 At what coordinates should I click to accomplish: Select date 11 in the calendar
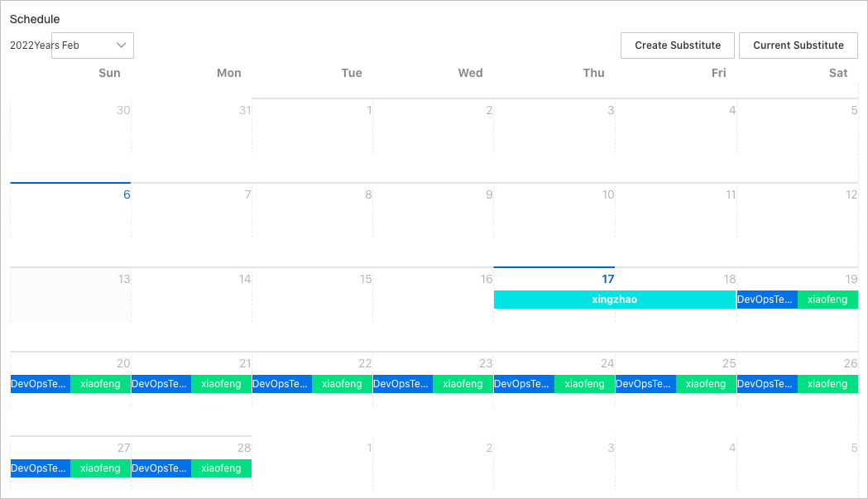coord(731,195)
